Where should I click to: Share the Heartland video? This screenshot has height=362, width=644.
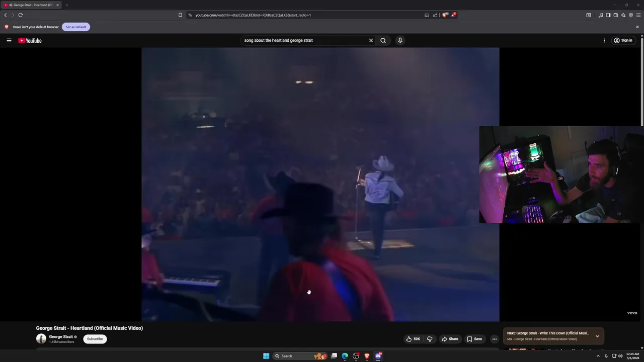[x=450, y=339]
